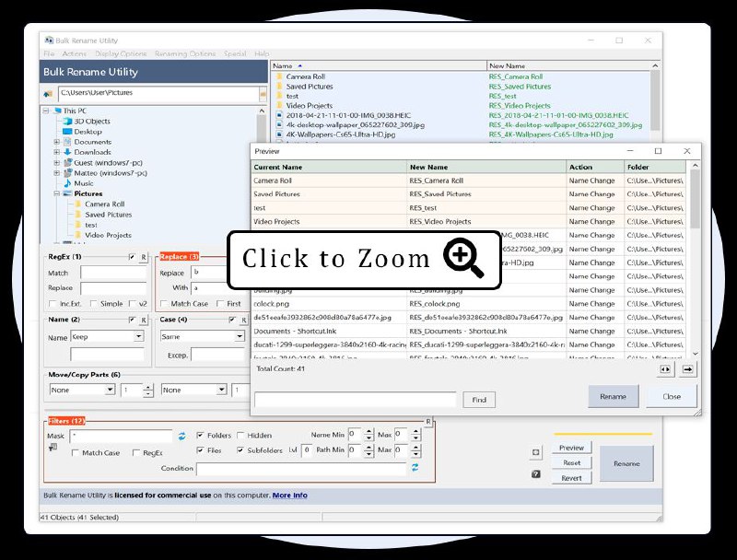Image resolution: width=737 pixels, height=560 pixels.
Task: Uncheck the Folders filter checkbox
Action: (x=200, y=436)
